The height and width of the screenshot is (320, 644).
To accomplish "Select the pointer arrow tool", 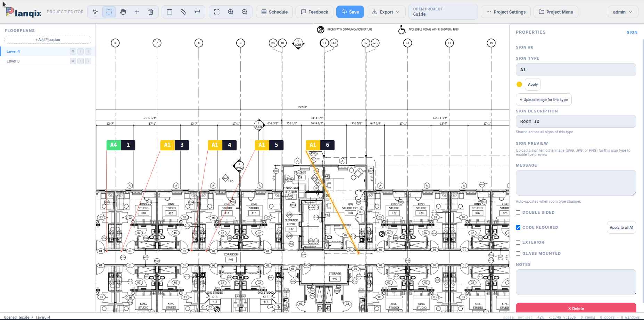I will click(x=95, y=12).
